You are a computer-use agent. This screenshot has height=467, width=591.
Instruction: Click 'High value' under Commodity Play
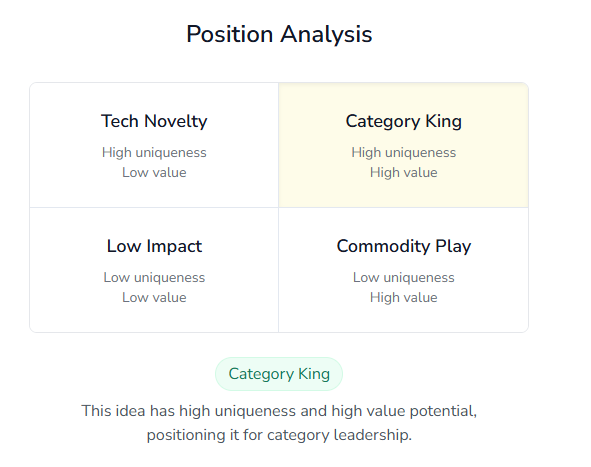404,298
